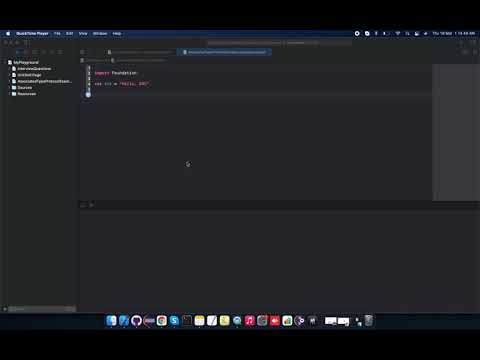The width and height of the screenshot is (480, 360).
Task: Click the filter field at navigator bottom
Action: click(x=42, y=309)
